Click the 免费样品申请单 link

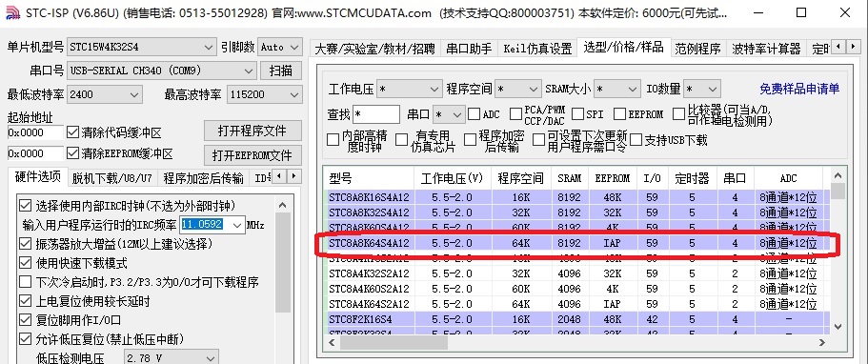point(799,89)
